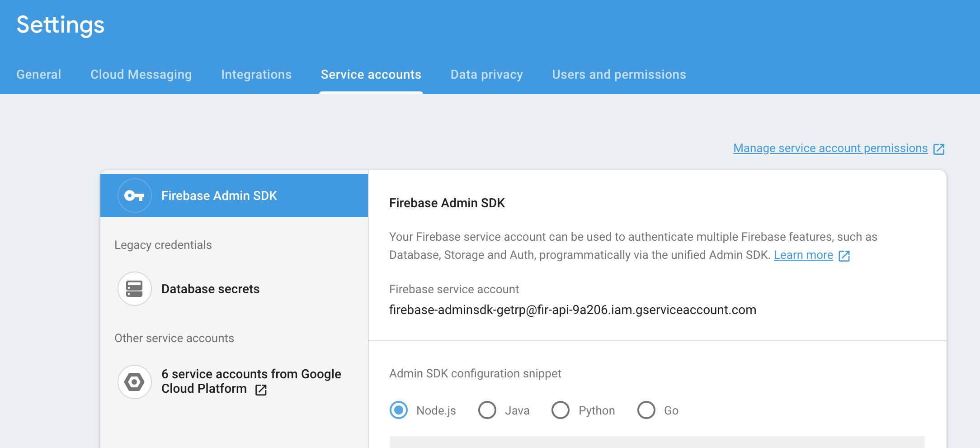Follow the Learn more link
This screenshot has height=448, width=980.
(803, 255)
